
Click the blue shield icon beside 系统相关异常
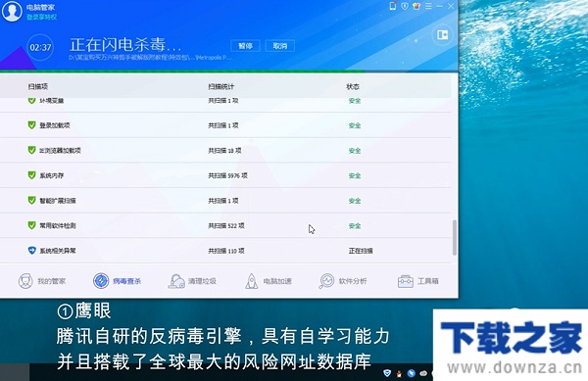(32, 251)
